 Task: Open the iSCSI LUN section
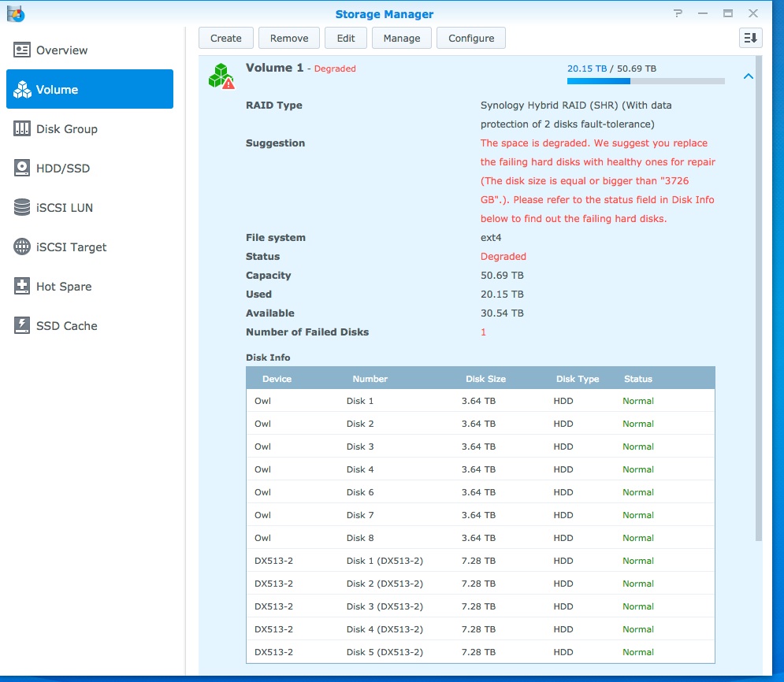pos(90,207)
